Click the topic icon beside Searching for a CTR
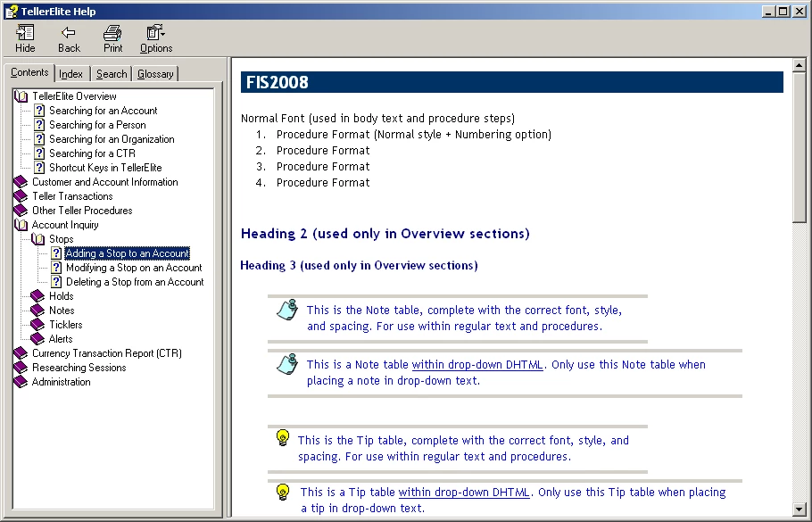 click(x=39, y=153)
